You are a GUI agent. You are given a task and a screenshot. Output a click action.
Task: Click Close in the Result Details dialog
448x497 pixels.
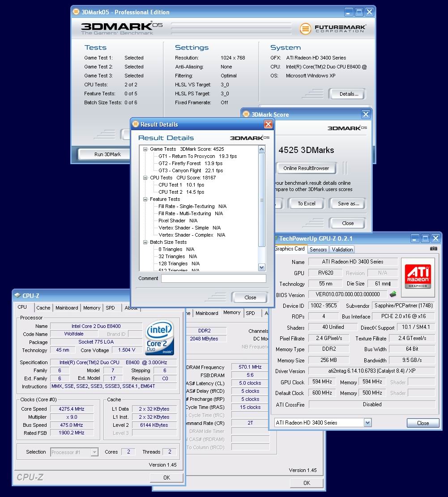[x=250, y=297]
